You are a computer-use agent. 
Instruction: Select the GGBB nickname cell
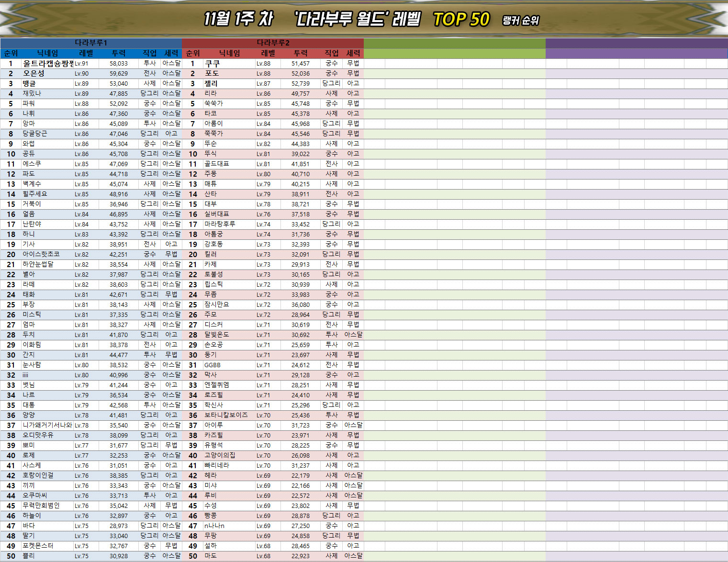(213, 365)
